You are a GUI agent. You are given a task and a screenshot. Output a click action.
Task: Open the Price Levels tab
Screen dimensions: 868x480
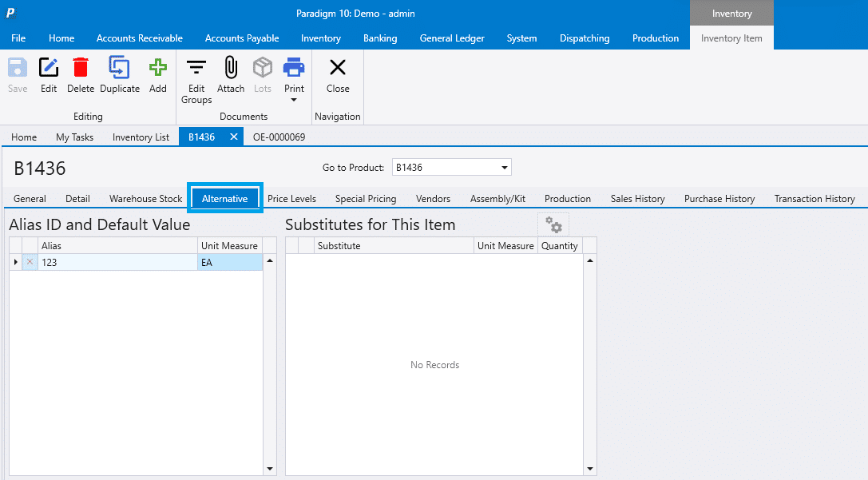click(x=291, y=199)
